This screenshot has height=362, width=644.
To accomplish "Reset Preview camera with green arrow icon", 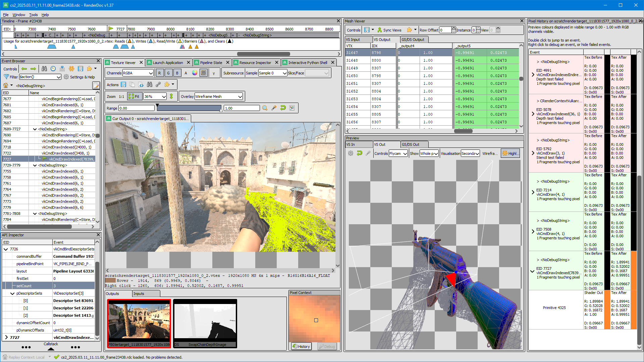I will pyautogui.click(x=360, y=153).
